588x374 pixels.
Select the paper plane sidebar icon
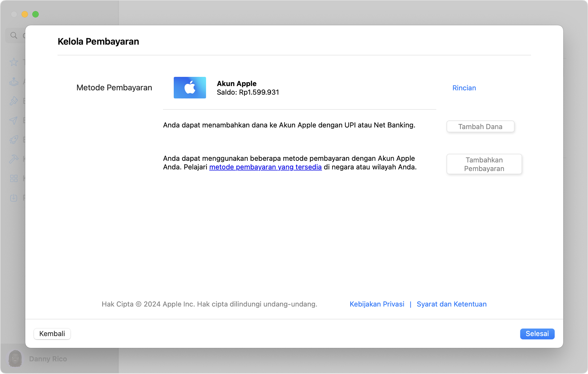[14, 120]
